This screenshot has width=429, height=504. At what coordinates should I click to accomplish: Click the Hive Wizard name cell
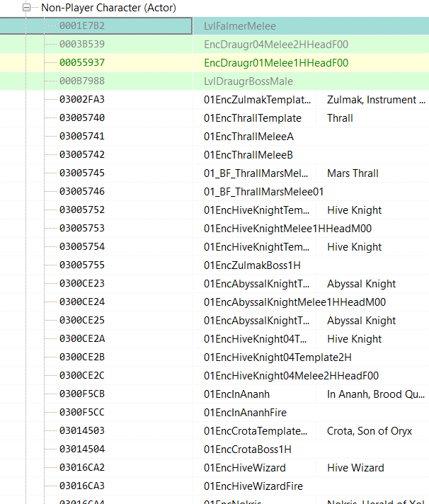tap(355, 468)
